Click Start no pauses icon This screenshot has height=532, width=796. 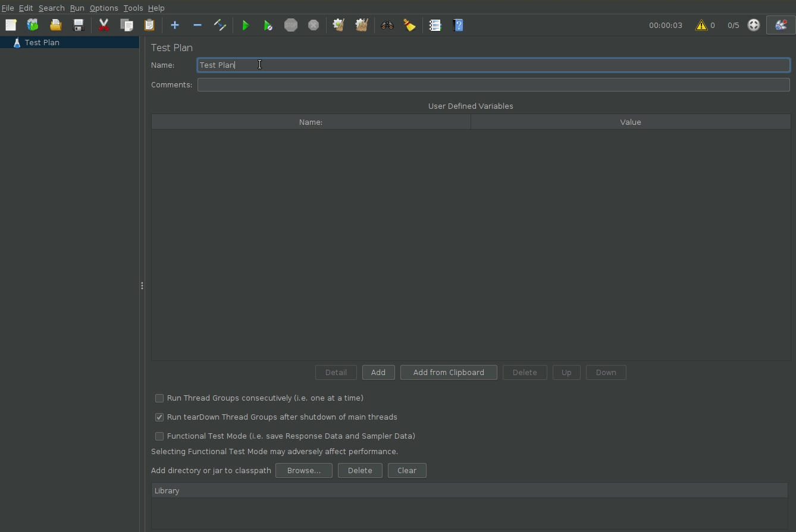pyautogui.click(x=268, y=25)
